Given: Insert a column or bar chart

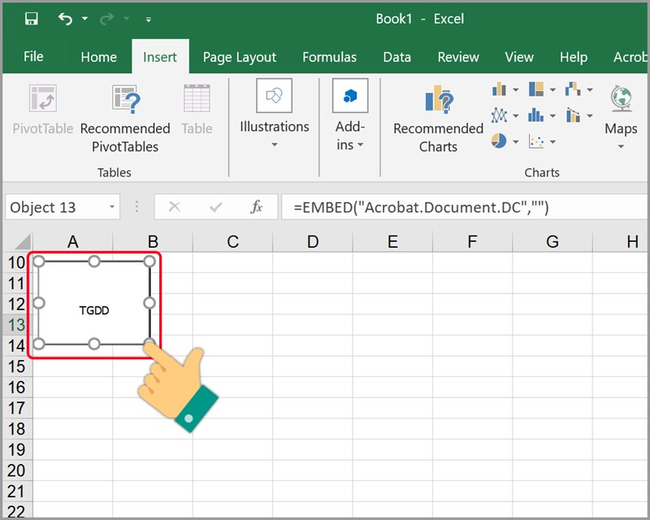Looking at the screenshot, I should click(499, 90).
